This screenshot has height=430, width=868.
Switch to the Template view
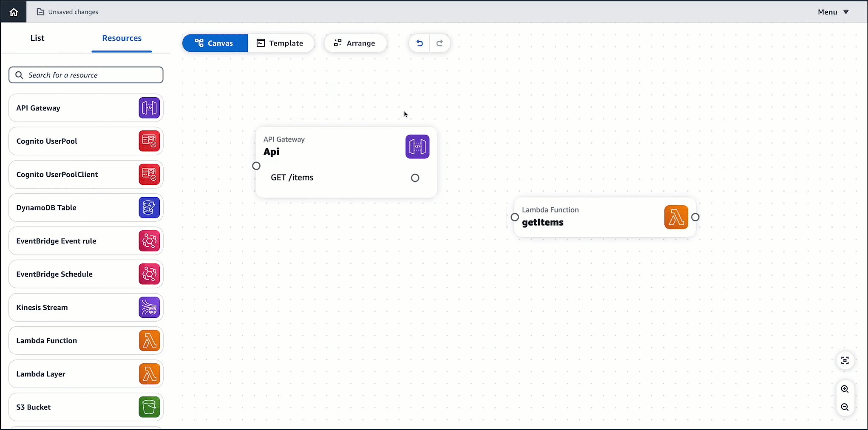point(281,43)
